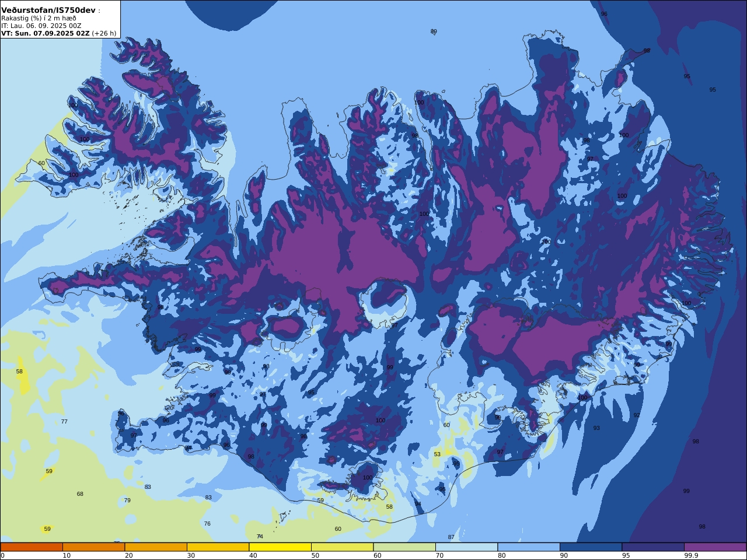Click the 10–20 orange legend swatch
747x560 pixels.
[93, 547]
